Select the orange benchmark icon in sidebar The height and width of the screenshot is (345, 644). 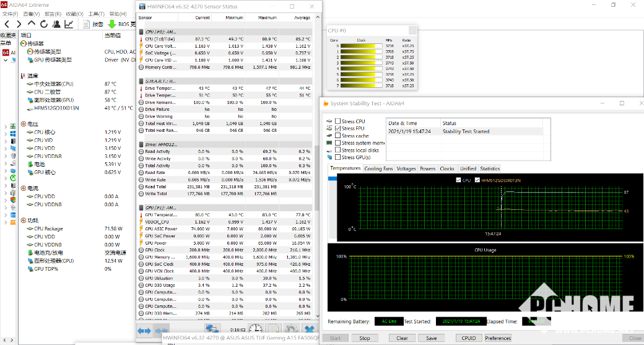pos(13,222)
